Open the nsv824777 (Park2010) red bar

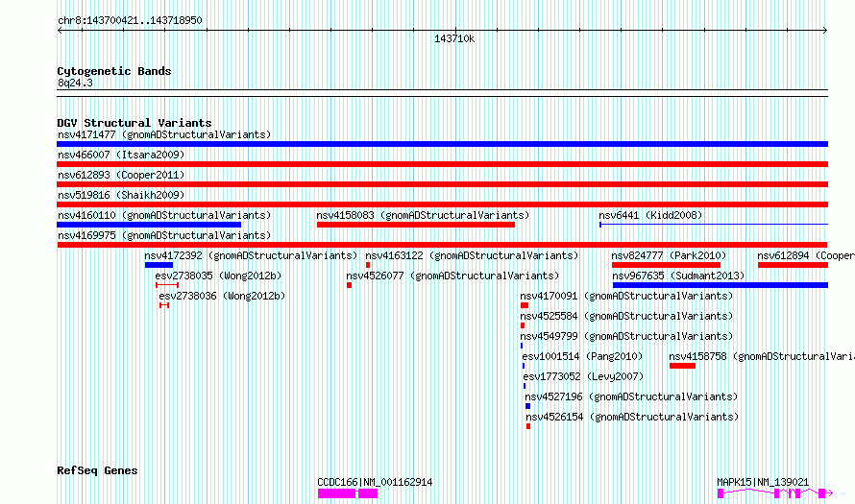666,265
